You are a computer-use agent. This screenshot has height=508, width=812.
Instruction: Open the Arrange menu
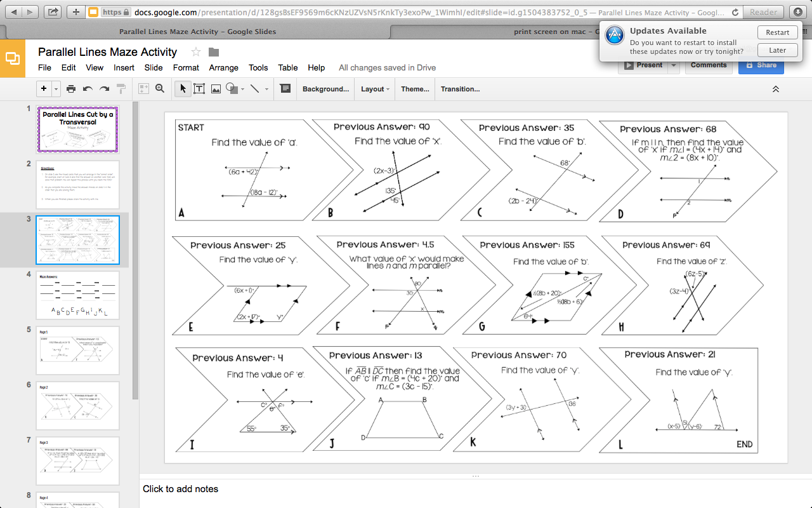(x=223, y=67)
